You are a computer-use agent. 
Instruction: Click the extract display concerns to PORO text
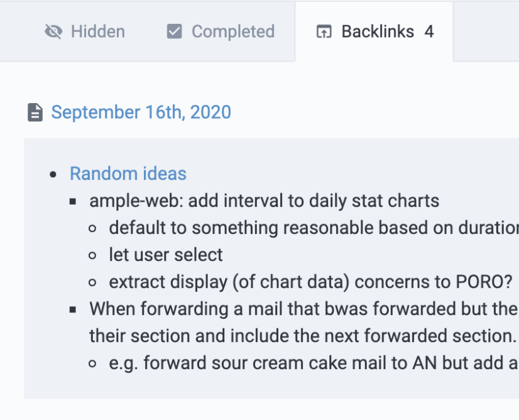[x=310, y=282]
